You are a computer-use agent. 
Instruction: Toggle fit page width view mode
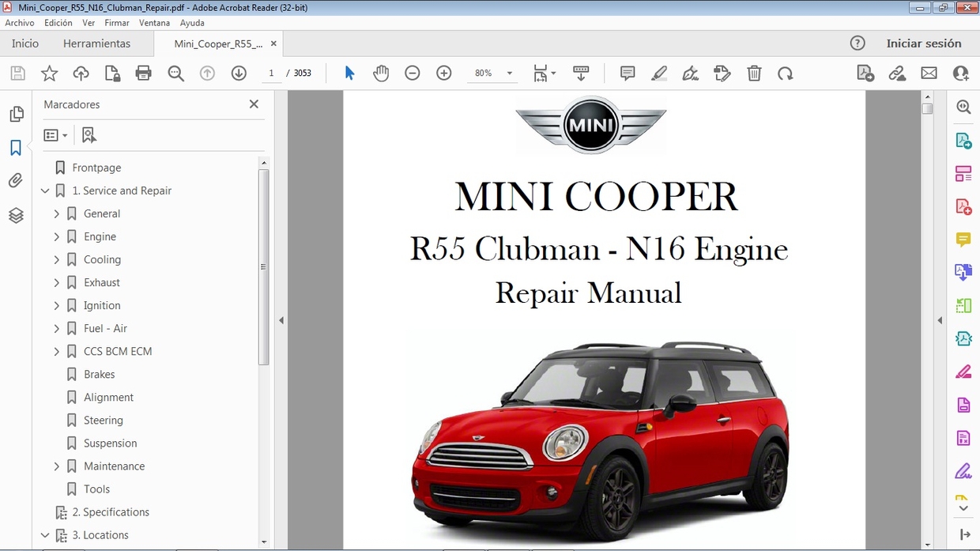click(539, 73)
